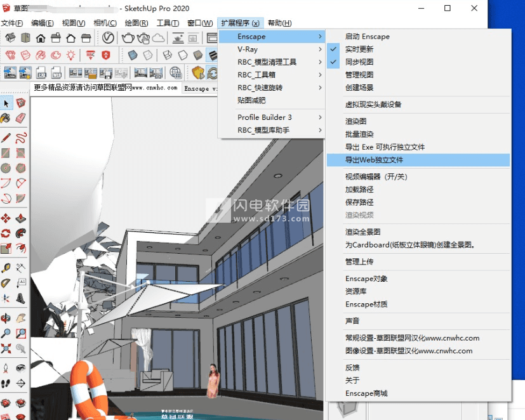Image resolution: width=525 pixels, height=420 pixels.
Task: Expand Profile Builder 3 submenu
Action: click(272, 117)
